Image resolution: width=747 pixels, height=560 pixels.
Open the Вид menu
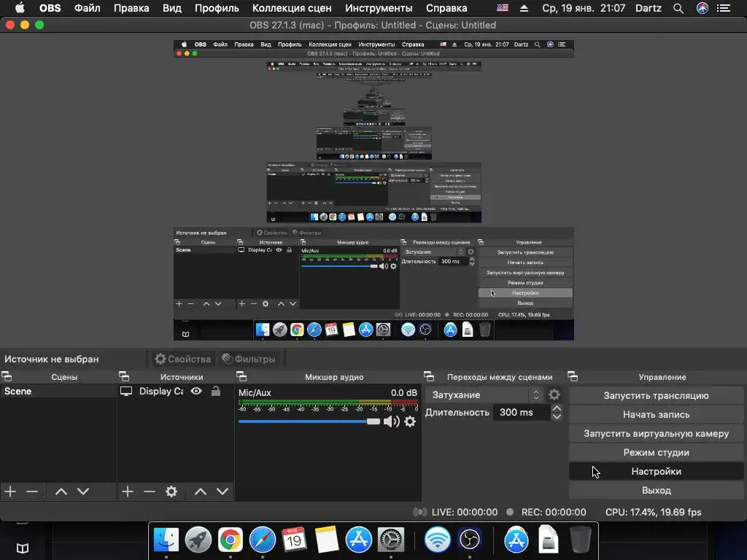(x=172, y=8)
